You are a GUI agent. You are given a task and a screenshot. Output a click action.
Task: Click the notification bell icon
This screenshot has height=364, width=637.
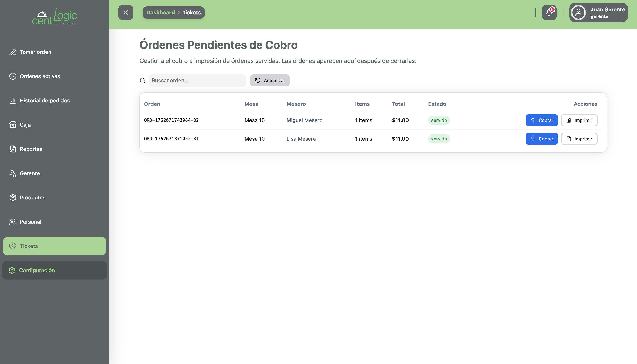(x=549, y=13)
